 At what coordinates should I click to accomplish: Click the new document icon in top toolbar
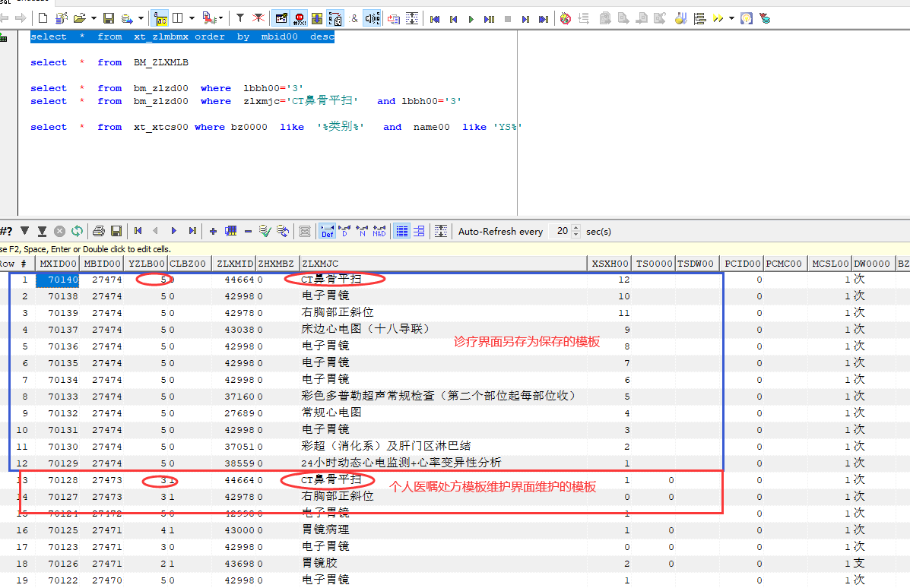click(x=43, y=18)
